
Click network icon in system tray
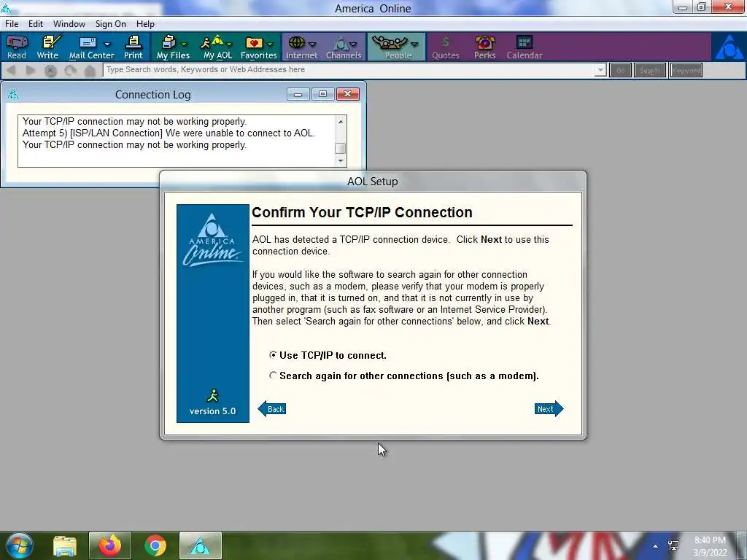[673, 545]
